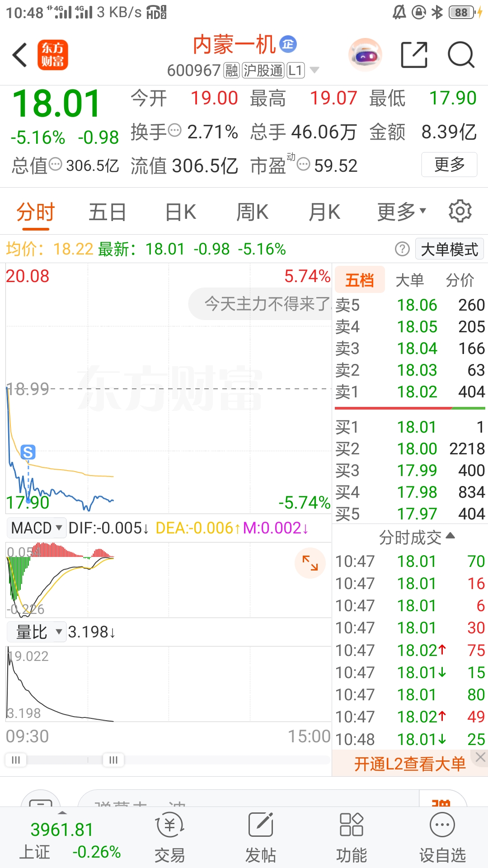Tap the left timeline range handle
Screen dimensions: 488x868
(16, 760)
